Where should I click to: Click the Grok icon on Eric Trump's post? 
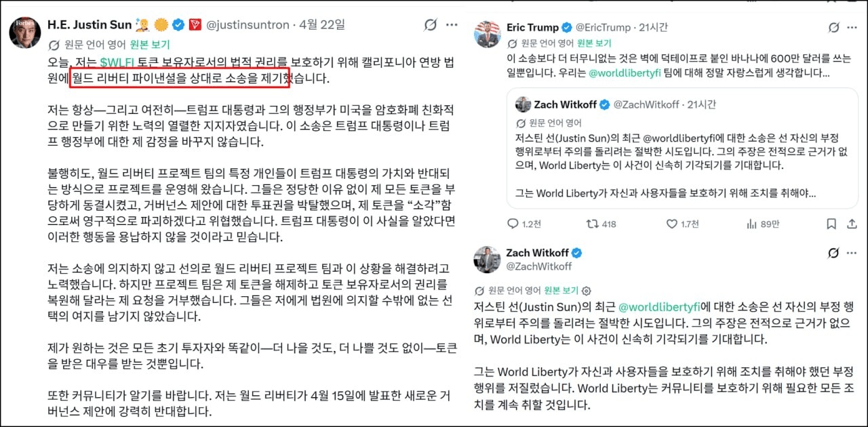pyautogui.click(x=834, y=28)
